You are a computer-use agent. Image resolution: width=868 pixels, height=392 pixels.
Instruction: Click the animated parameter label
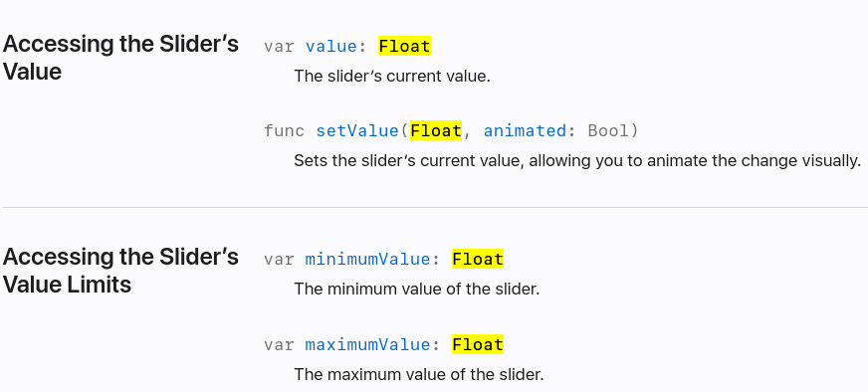click(525, 130)
